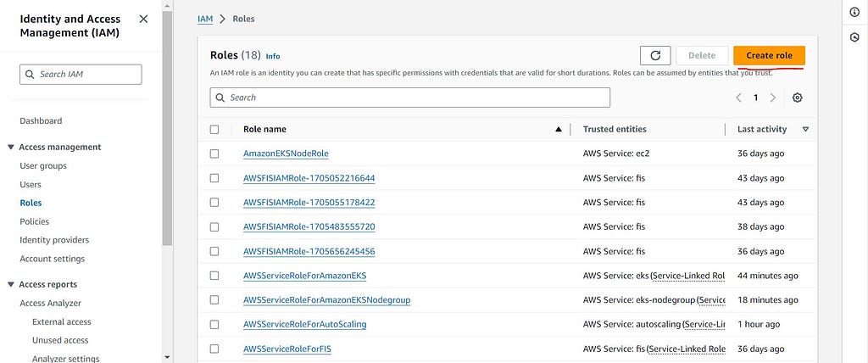Image resolution: width=868 pixels, height=363 pixels.
Task: Open AWSFISIAMRole-1705055178422 link
Action: click(309, 203)
